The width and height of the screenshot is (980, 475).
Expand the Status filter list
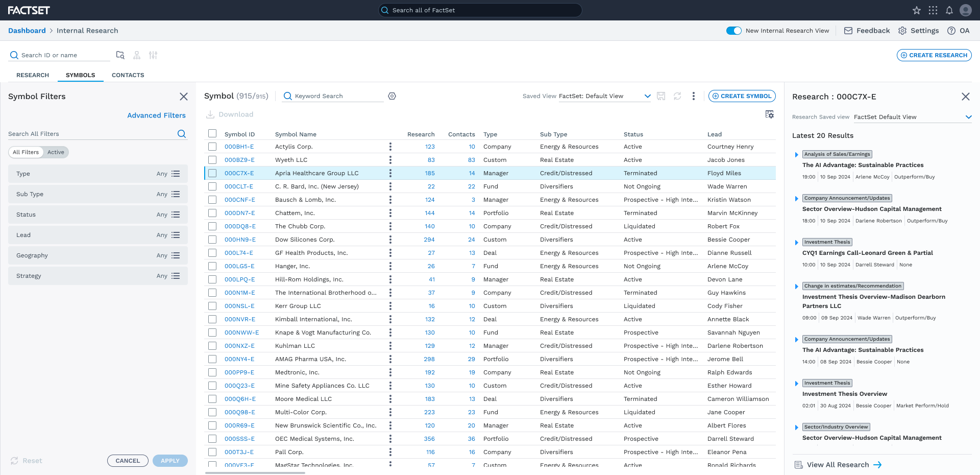[176, 215]
